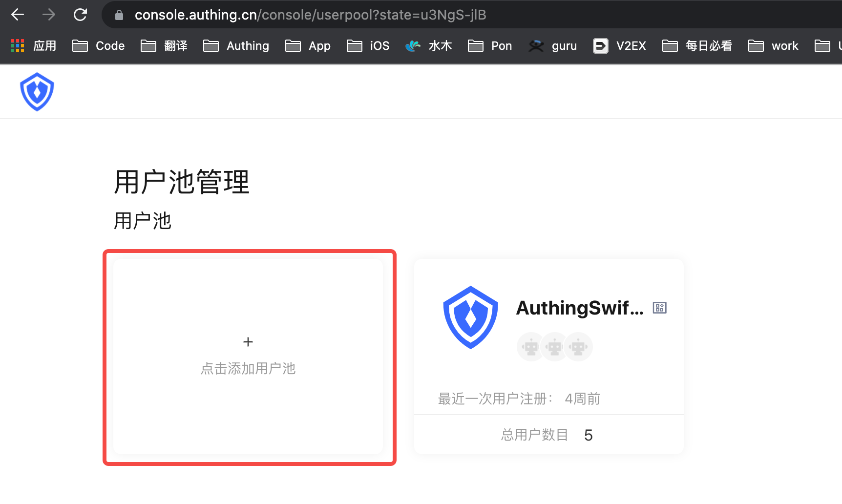The image size is (842, 504).
Task: Click the browser forward arrow
Action: [49, 15]
